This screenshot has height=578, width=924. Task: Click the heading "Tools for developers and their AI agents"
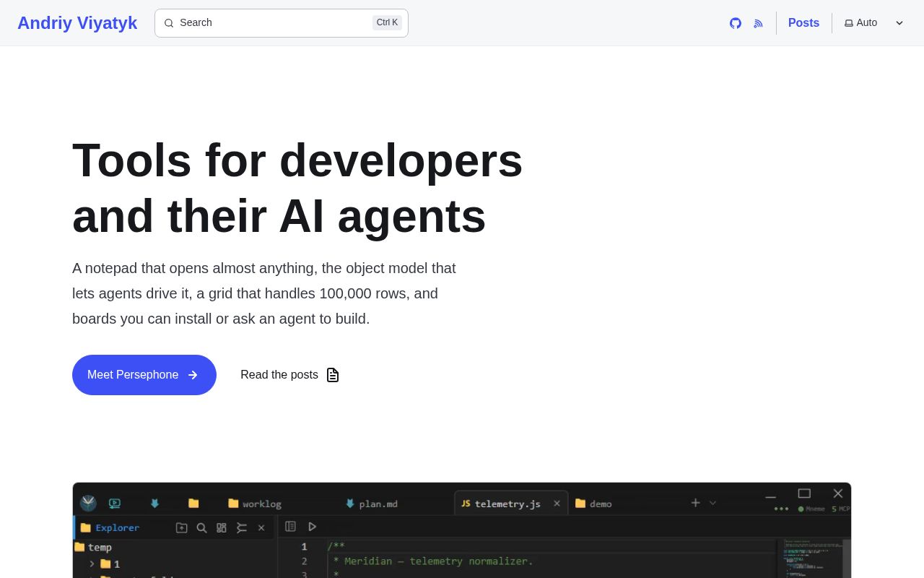(x=297, y=188)
